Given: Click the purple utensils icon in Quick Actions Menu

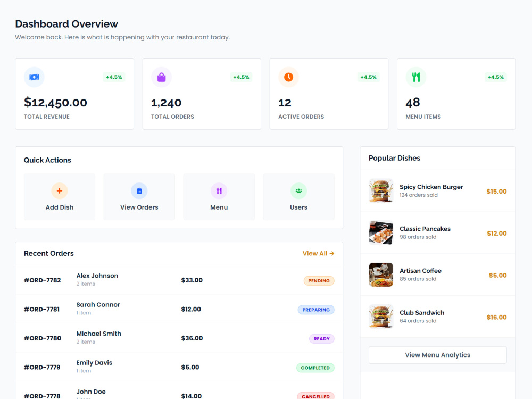Looking at the screenshot, I should (x=219, y=190).
